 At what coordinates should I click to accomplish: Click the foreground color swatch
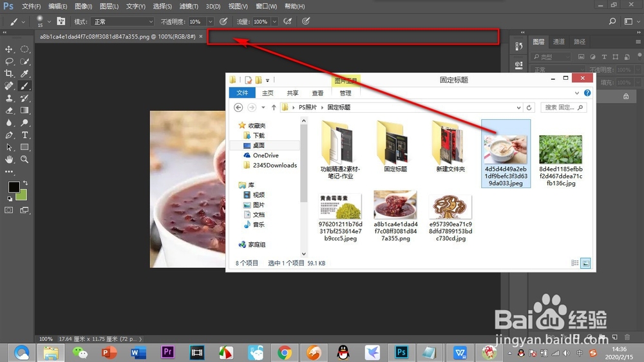(x=14, y=187)
